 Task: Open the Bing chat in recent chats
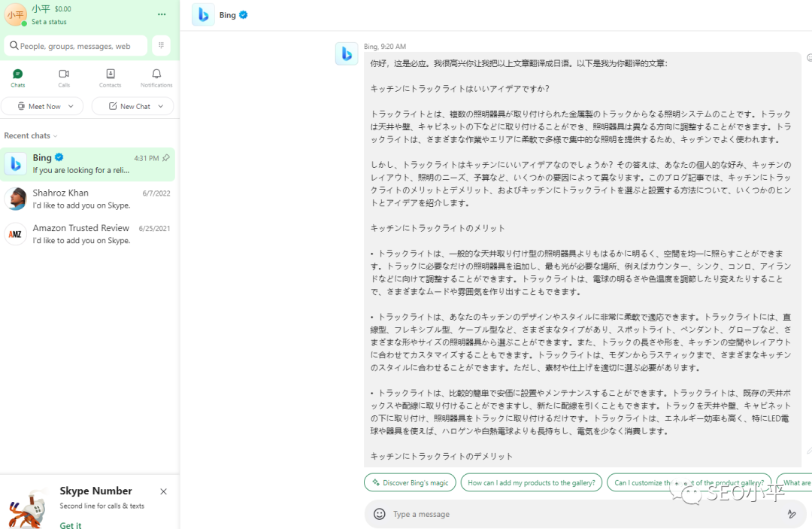[x=87, y=164]
